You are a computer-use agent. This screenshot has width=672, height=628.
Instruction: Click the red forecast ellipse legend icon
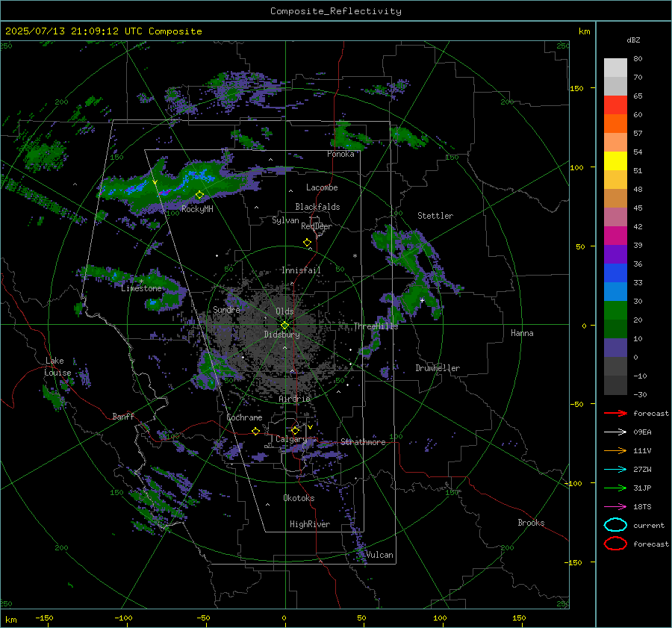pyautogui.click(x=615, y=544)
